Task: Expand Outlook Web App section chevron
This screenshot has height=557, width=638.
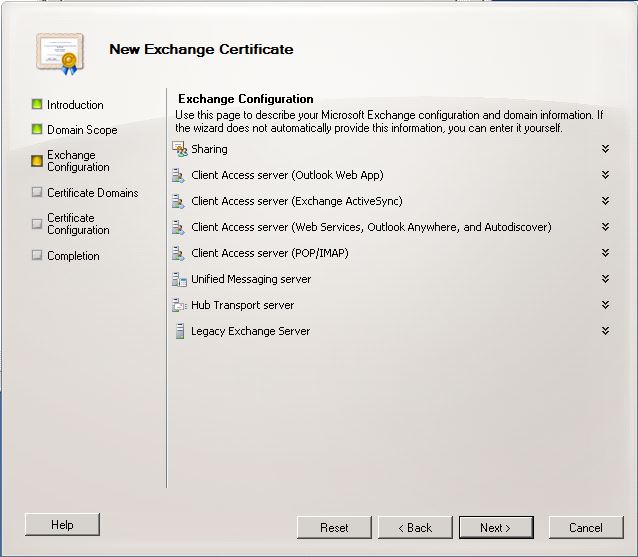Action: point(605,175)
